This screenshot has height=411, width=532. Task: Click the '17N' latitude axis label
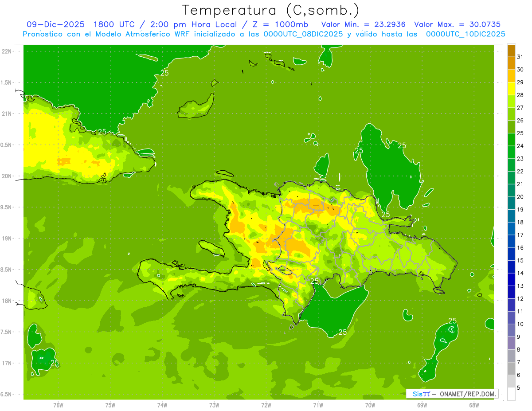pyautogui.click(x=7, y=363)
